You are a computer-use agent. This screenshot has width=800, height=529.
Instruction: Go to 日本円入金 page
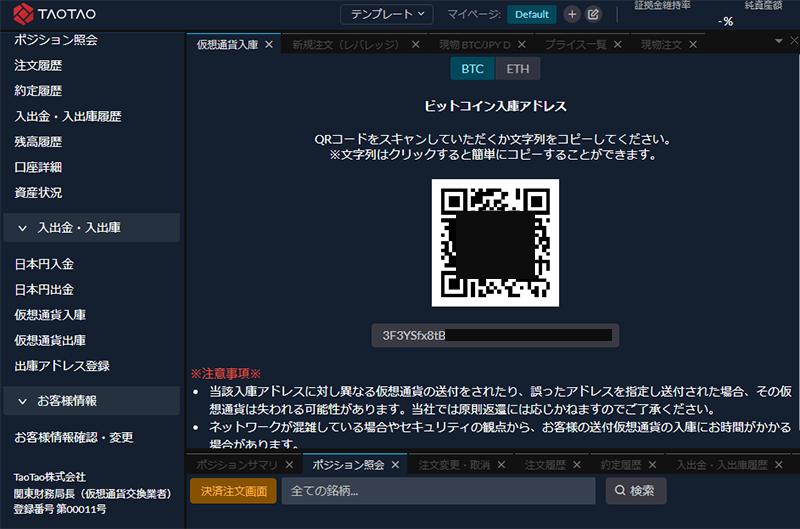(x=44, y=264)
